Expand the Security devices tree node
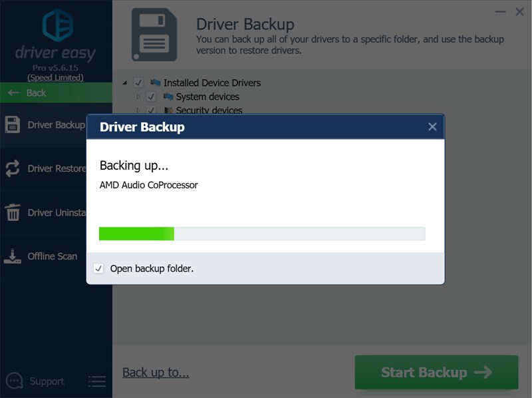Viewport: 532px width, 398px height. (x=139, y=110)
